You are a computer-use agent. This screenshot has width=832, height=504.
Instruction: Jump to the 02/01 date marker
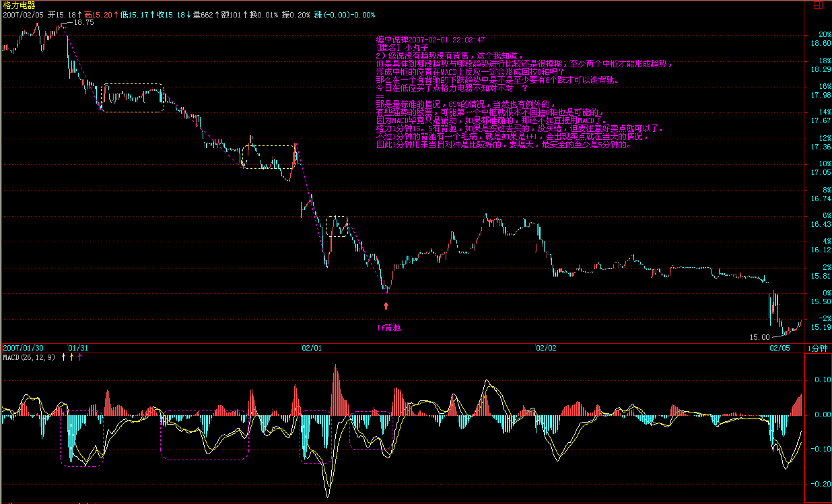312,348
